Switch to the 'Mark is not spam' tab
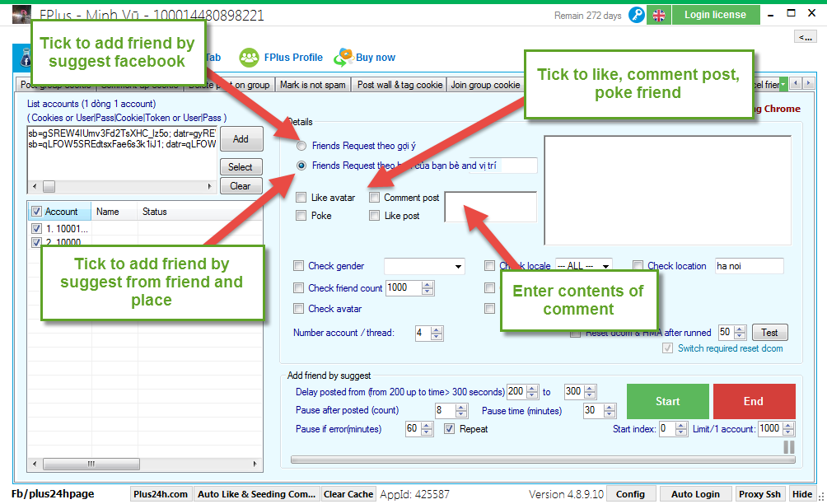The image size is (827, 504). 313,85
